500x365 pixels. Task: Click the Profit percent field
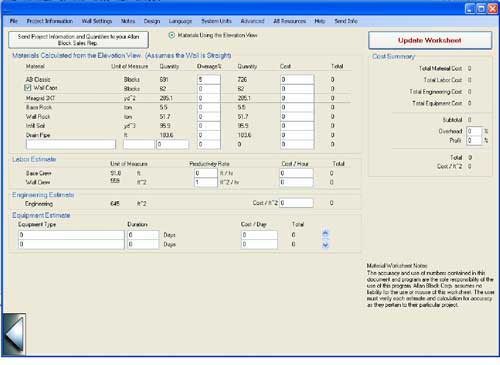point(474,140)
